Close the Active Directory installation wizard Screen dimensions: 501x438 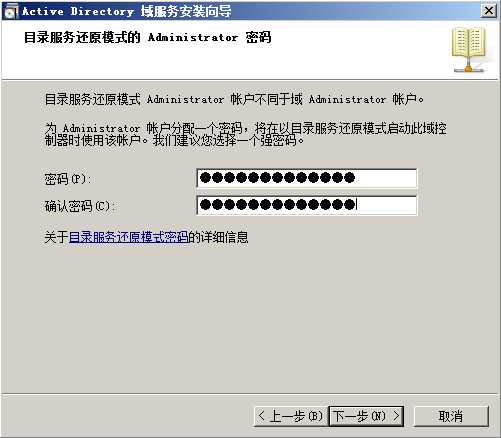489,11
